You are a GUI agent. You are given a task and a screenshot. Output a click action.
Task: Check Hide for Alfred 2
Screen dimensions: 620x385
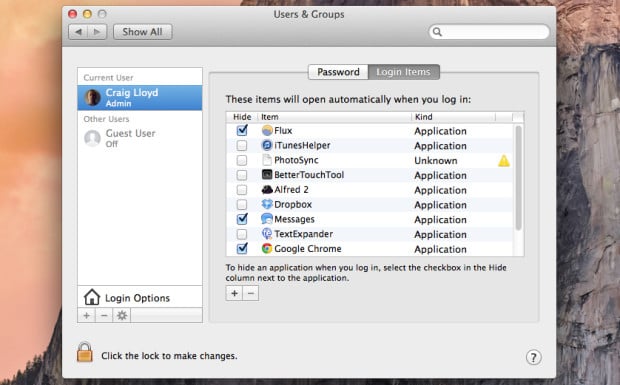pos(242,190)
